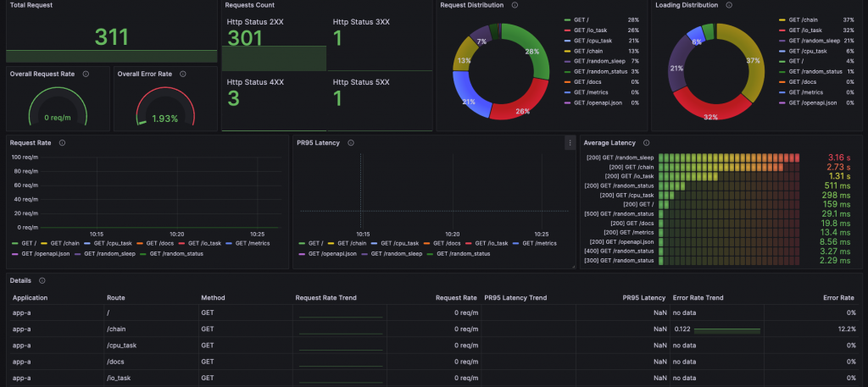Click info icon next to Request Rate title
Screen dimensions: 868x387
[x=62, y=142]
